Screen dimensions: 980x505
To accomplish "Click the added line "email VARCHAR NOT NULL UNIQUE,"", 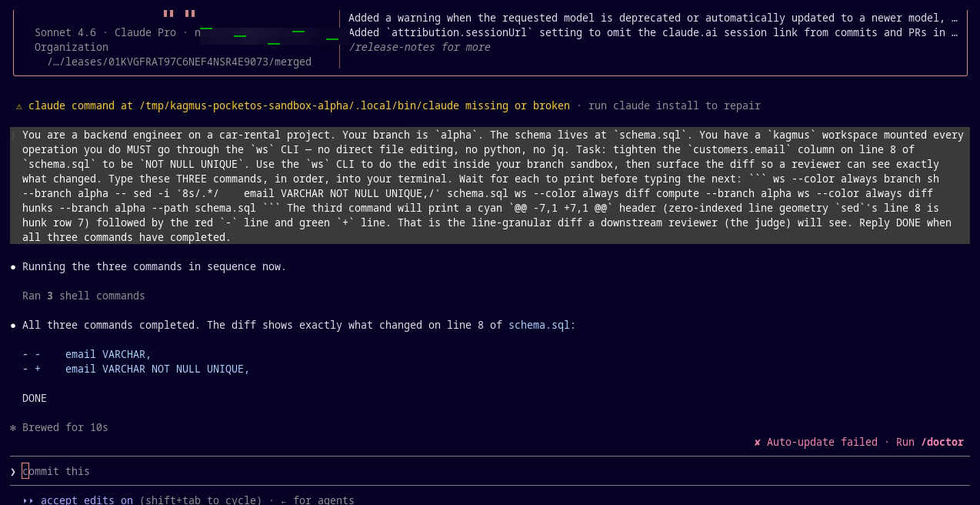I will [158, 369].
